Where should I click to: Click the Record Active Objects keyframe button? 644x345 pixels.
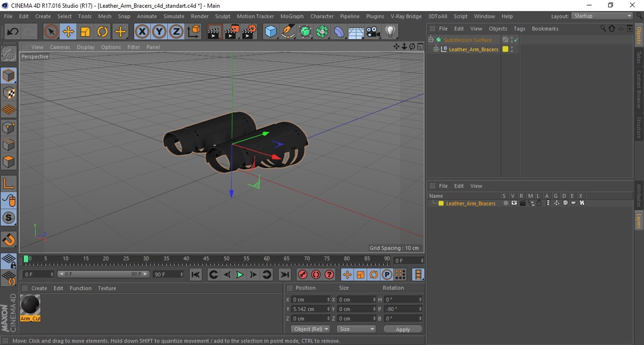tap(303, 275)
